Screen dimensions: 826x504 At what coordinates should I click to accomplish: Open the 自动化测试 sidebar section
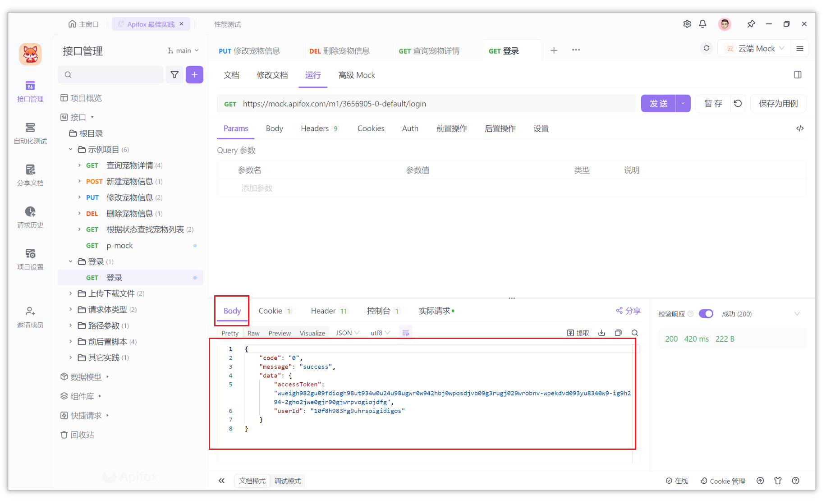click(x=30, y=133)
